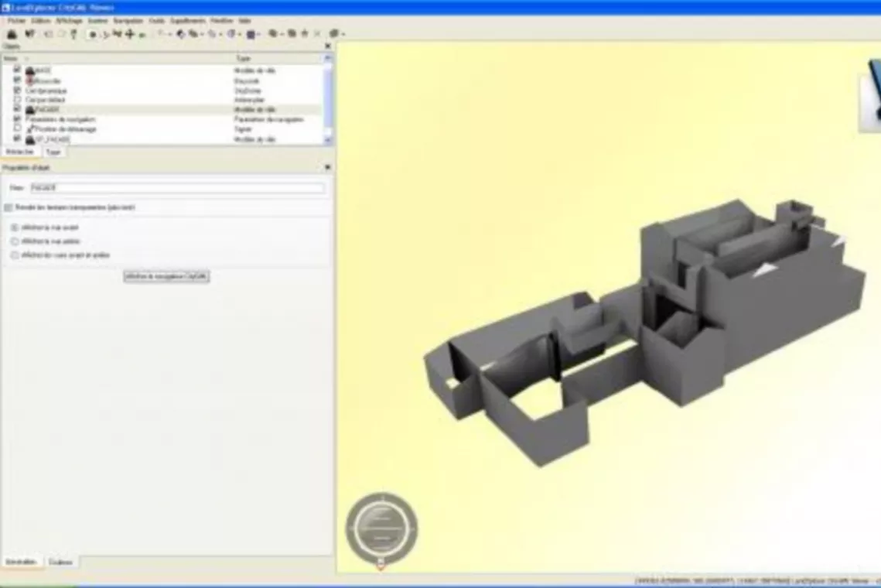The height and width of the screenshot is (588, 881).
Task: Select the 'Afficher la vue avant' radio button
Action: (15, 227)
